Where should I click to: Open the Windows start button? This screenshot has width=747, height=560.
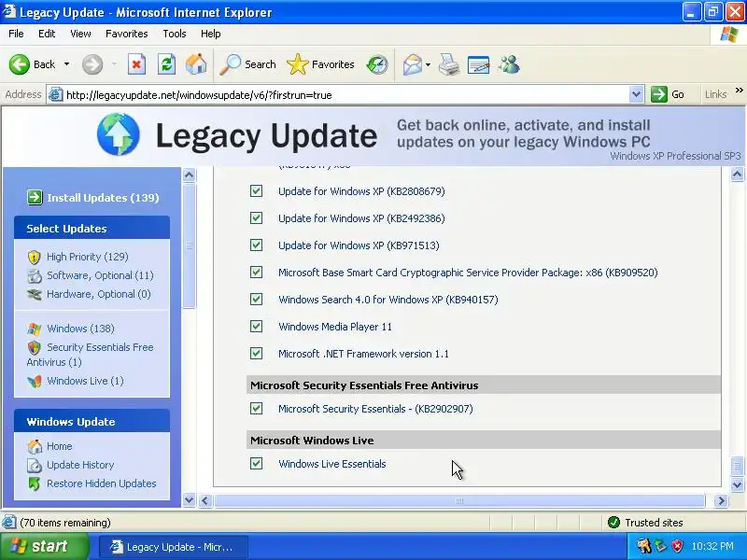pos(44,546)
